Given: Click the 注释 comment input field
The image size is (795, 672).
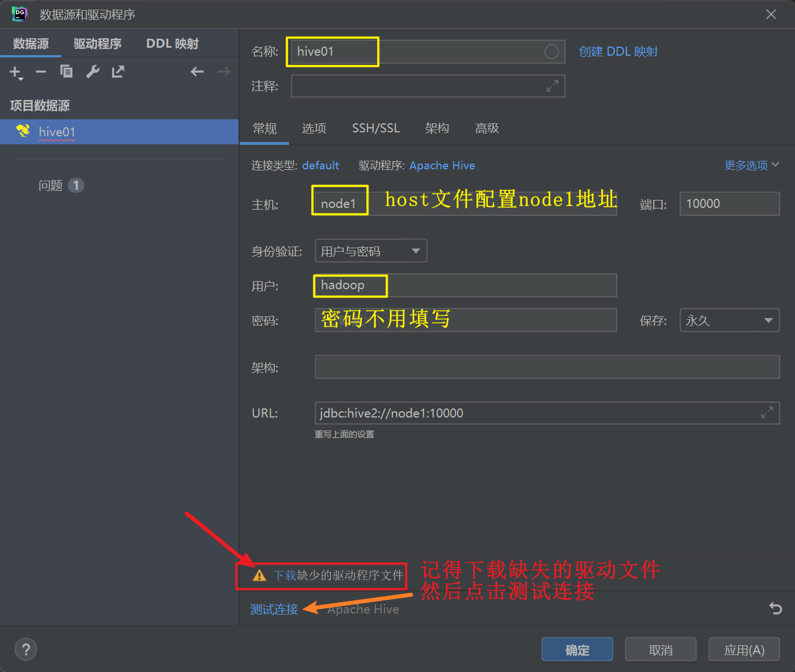Looking at the screenshot, I should [428, 86].
